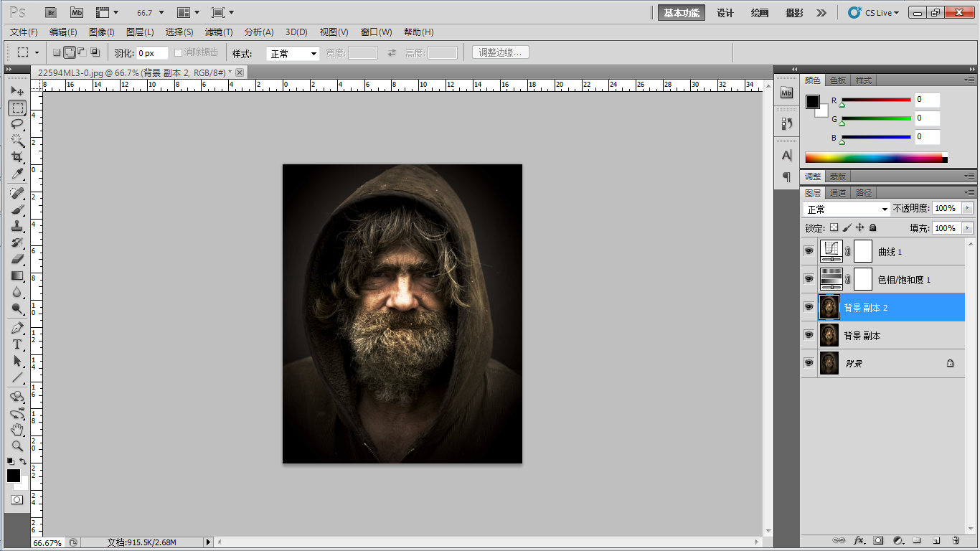Viewport: 980px width, 551px height.
Task: Open marquee tool preset picker
Action: [x=28, y=52]
